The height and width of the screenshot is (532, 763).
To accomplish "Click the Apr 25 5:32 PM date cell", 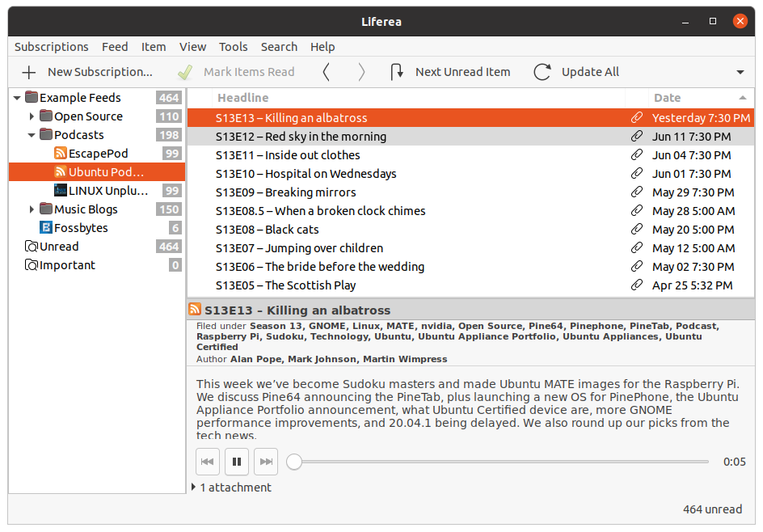I will (x=693, y=285).
